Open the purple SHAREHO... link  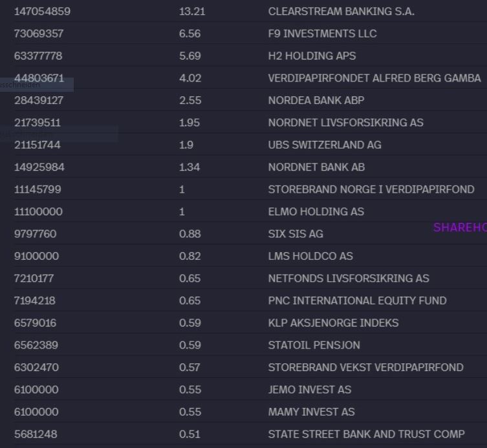point(460,228)
